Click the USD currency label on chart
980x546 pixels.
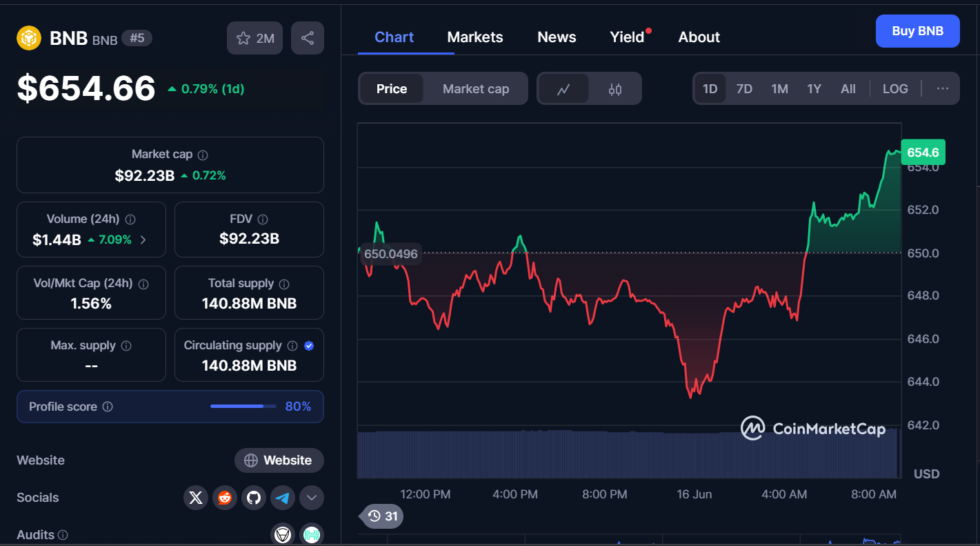coord(926,474)
